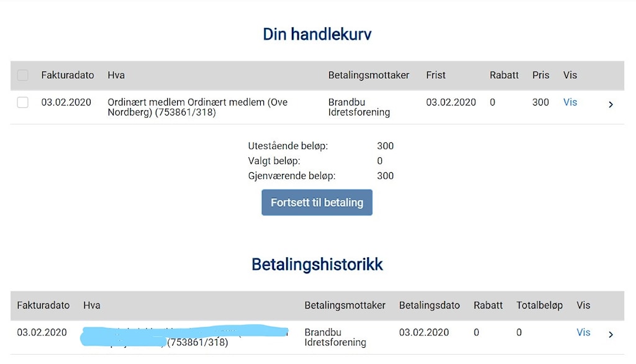The height and width of the screenshot is (364, 636).
Task: Click the Frist column header
Action: (436, 75)
